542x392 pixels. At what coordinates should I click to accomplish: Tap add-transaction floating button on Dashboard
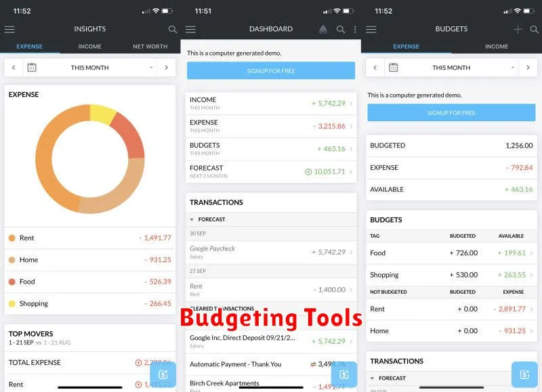coord(344,374)
